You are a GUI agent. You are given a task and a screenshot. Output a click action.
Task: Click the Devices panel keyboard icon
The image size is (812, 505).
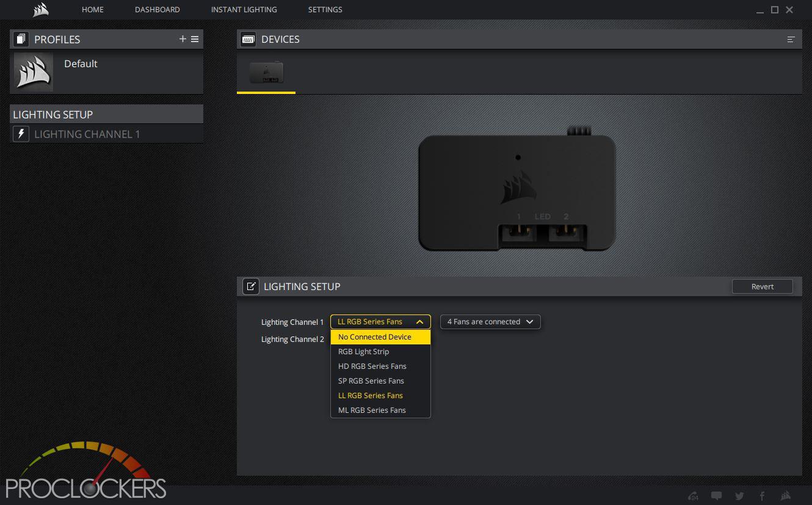tap(248, 39)
